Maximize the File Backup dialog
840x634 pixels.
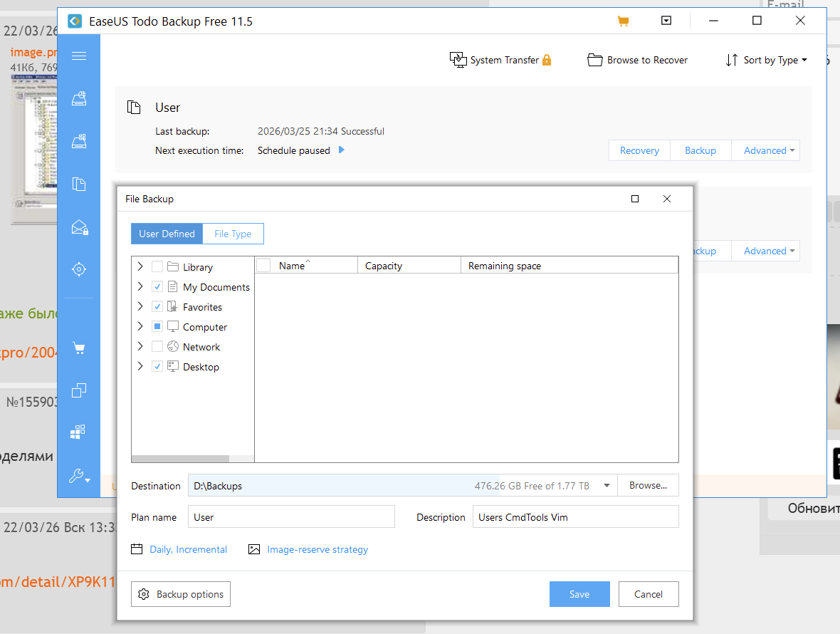[x=635, y=199]
